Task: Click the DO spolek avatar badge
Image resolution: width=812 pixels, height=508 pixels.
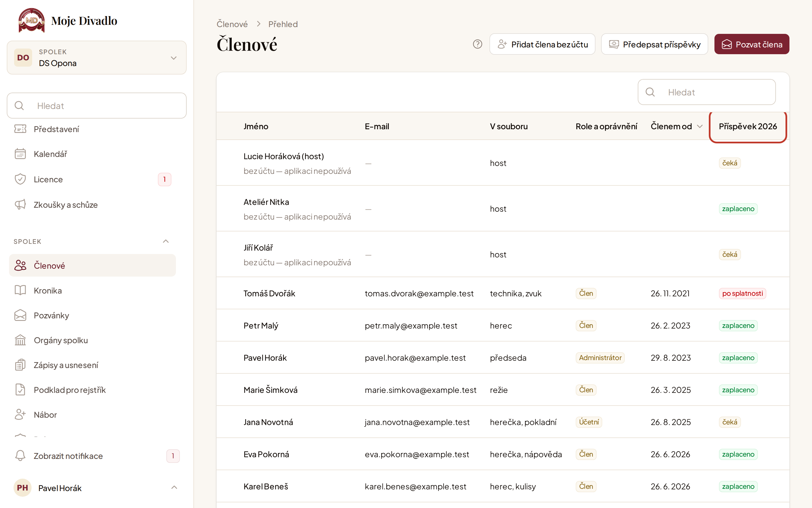Action: tap(23, 58)
